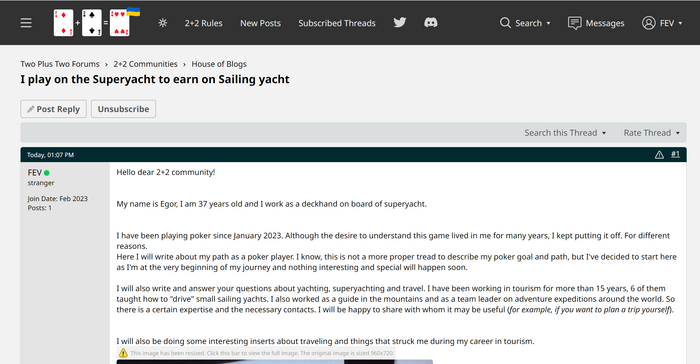Open New Posts page
Image resolution: width=700 pixels, height=364 pixels.
coord(260,23)
